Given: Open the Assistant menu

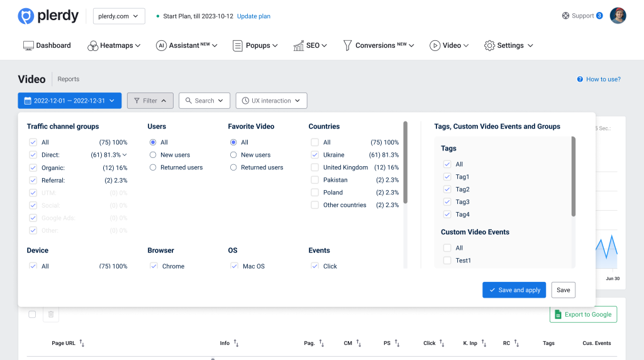Looking at the screenshot, I should coord(186,45).
